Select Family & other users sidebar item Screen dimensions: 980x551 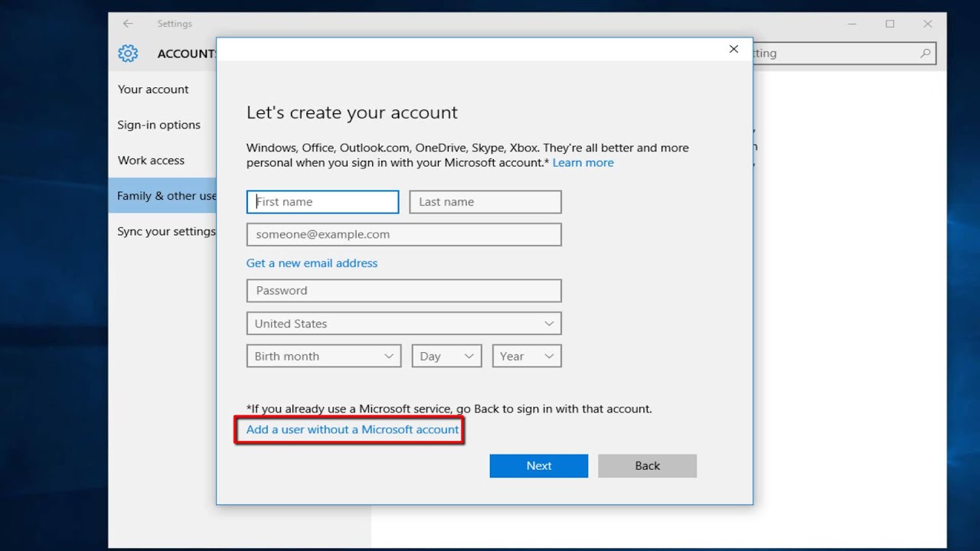[x=162, y=196]
